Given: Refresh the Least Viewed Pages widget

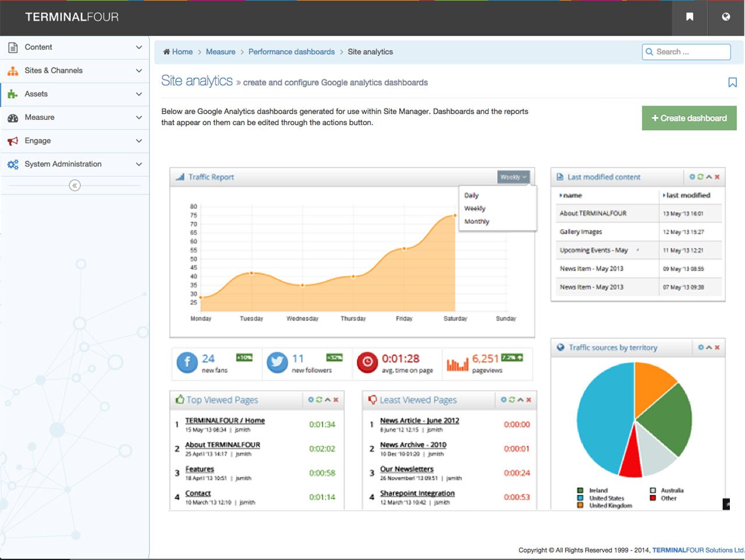Looking at the screenshot, I should pos(512,400).
